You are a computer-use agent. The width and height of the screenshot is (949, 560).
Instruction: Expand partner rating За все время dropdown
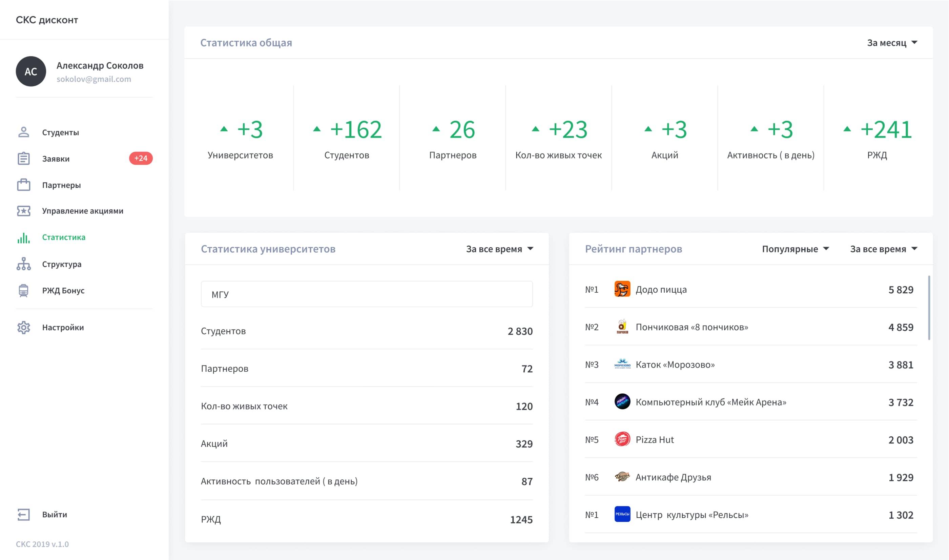tap(883, 249)
